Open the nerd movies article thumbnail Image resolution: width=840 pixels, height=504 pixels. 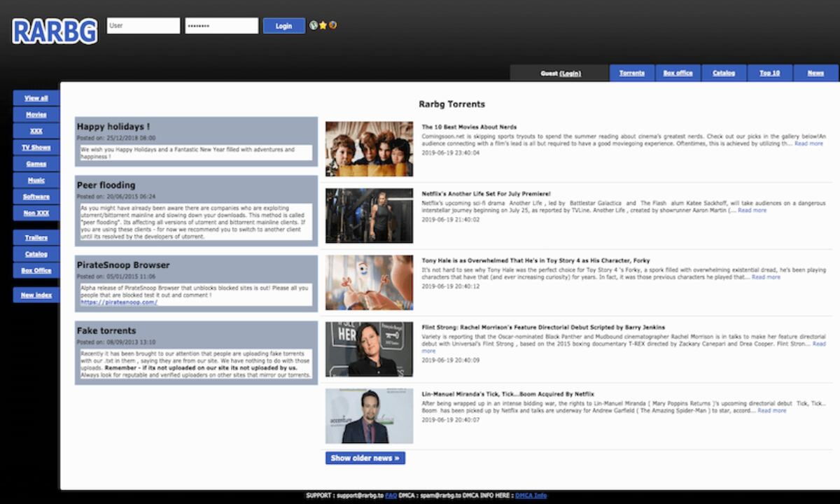[369, 148]
